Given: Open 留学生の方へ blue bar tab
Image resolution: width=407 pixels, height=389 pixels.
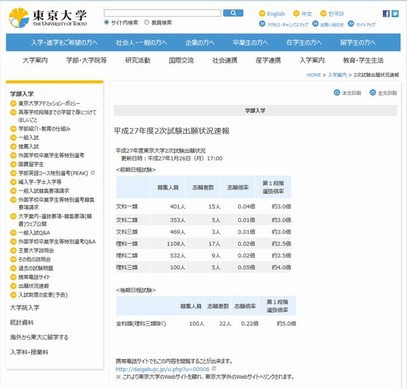Looking at the screenshot, I should pyautogui.click(x=358, y=43).
